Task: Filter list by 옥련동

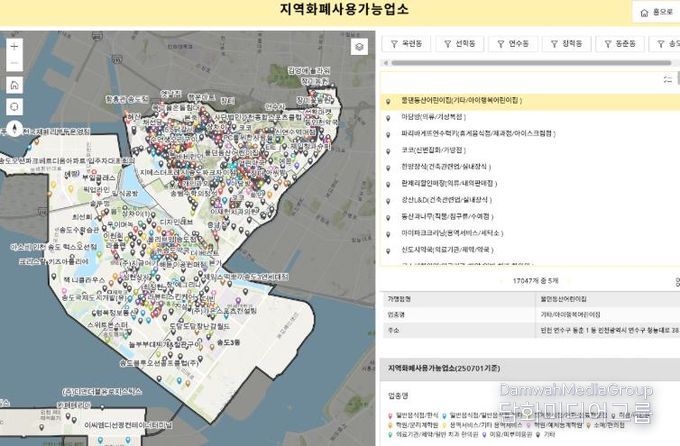Action: click(x=406, y=44)
